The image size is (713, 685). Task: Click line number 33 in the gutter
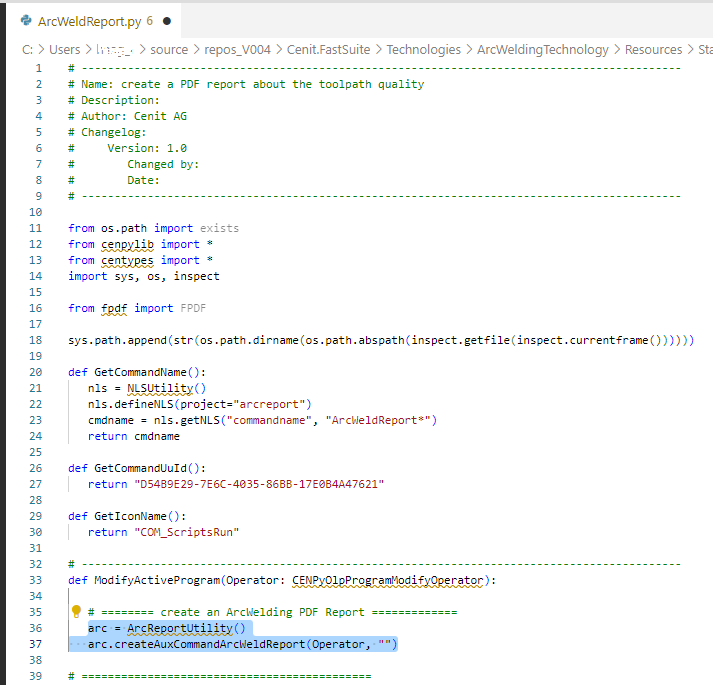(38, 579)
